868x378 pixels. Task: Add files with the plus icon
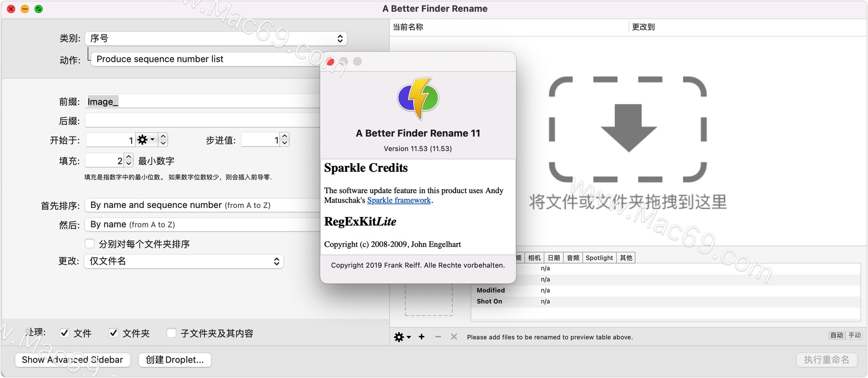[421, 337]
